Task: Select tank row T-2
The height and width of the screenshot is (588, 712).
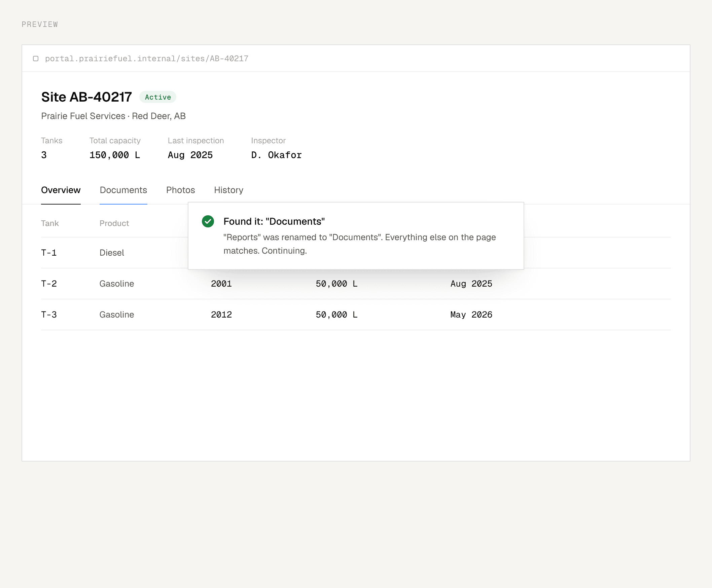Action: [356, 284]
